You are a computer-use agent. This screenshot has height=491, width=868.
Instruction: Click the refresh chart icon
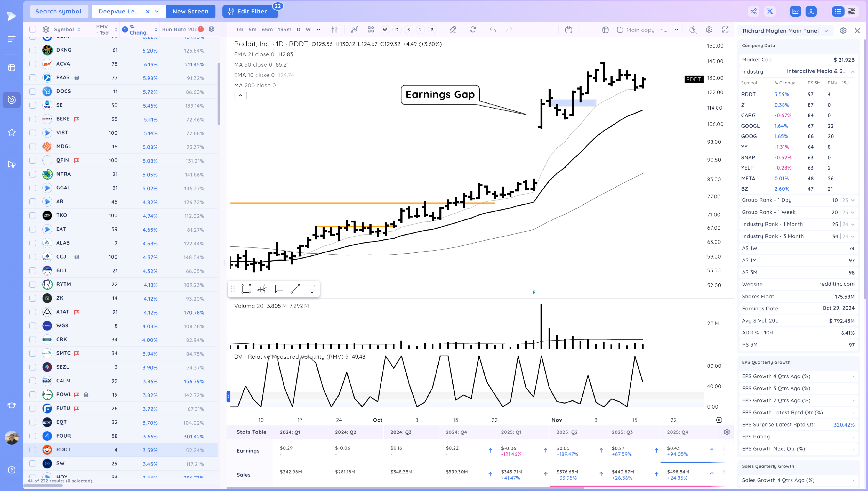point(473,30)
